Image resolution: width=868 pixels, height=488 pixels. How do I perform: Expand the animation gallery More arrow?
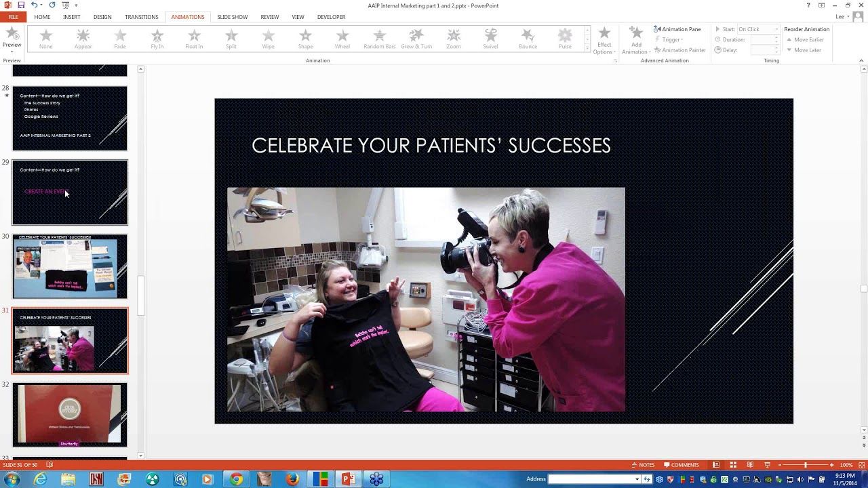(x=587, y=49)
